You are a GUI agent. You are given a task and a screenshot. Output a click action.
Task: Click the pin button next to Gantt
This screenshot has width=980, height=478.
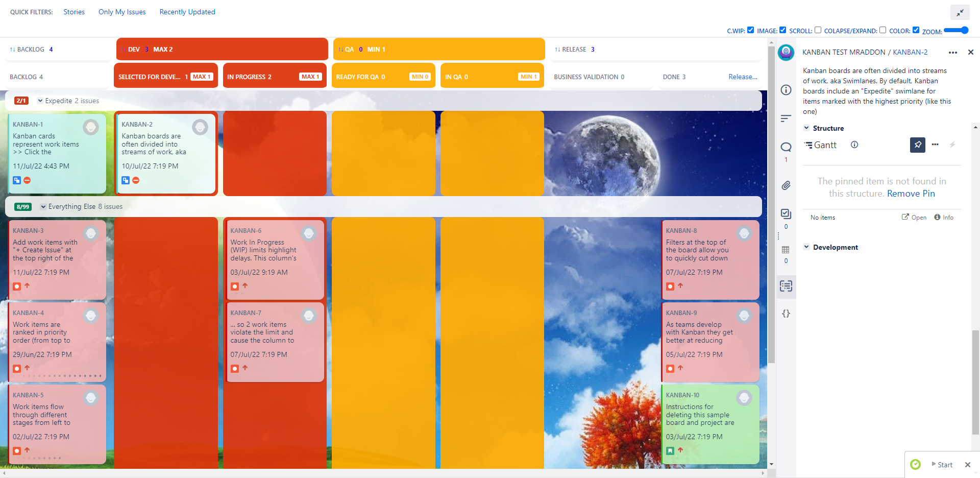917,145
